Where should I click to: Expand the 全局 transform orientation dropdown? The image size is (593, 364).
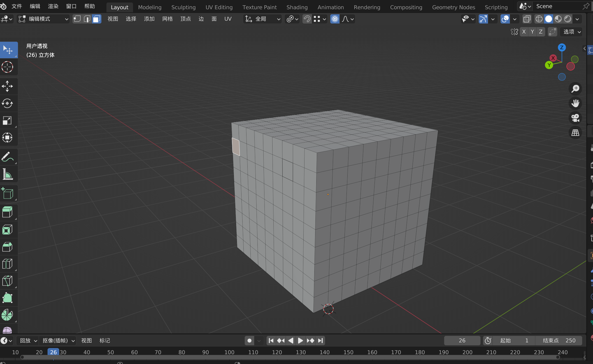click(262, 19)
